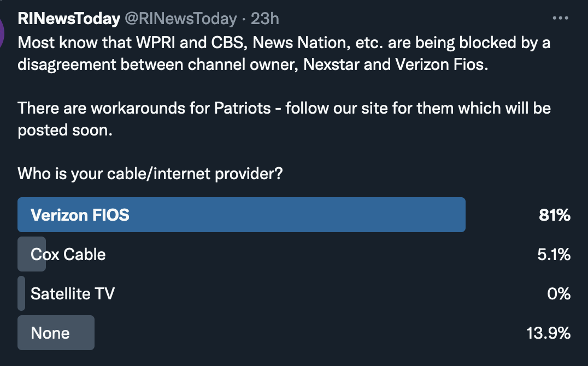588x366 pixels.
Task: Open the tweet's three-dot More menu
Action: tap(561, 19)
